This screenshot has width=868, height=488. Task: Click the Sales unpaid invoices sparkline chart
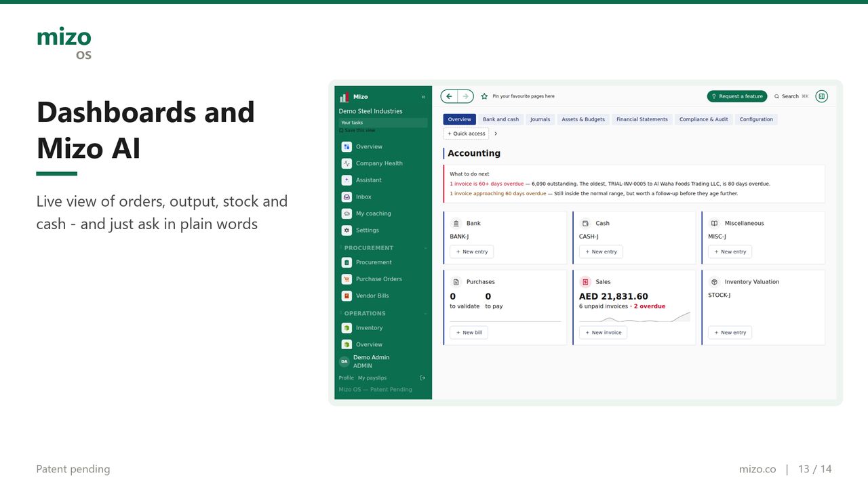[x=635, y=317]
